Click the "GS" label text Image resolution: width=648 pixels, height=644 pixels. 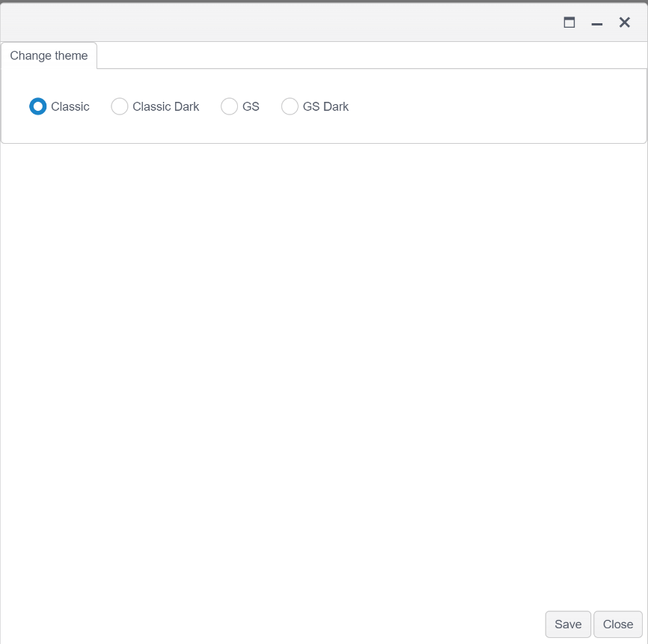251,106
